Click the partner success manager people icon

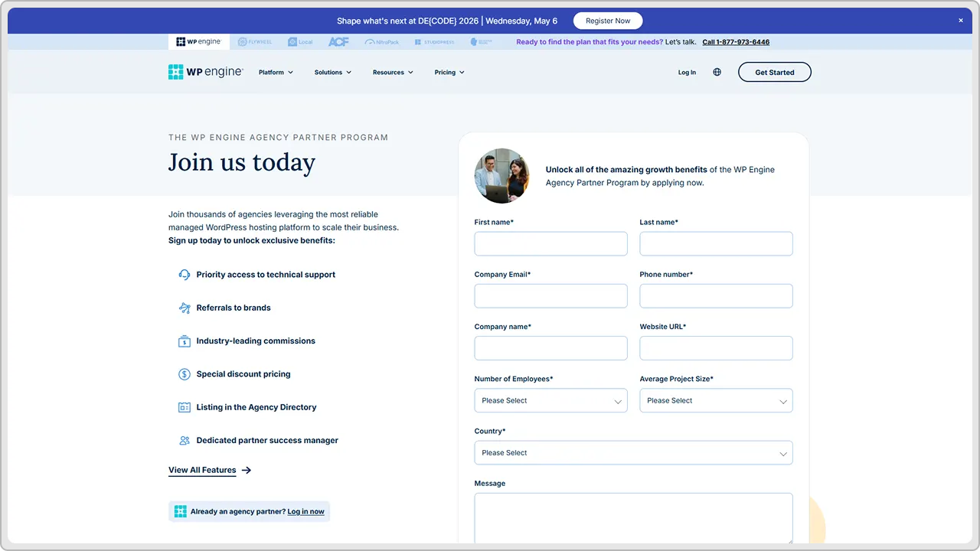click(185, 441)
